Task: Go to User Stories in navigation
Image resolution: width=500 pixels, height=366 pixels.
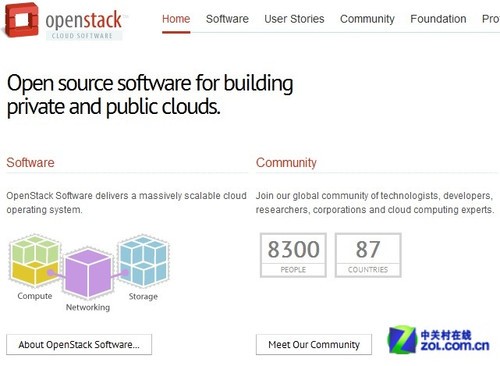Action: click(294, 19)
